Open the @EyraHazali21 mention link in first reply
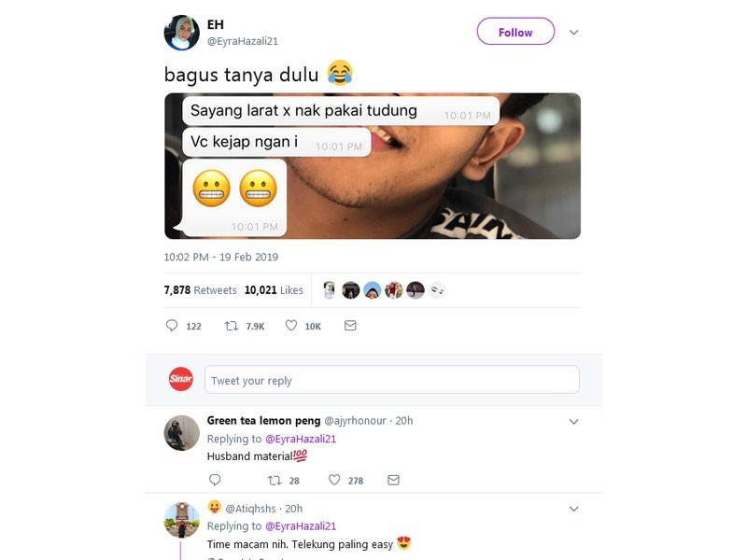 pyautogui.click(x=300, y=439)
